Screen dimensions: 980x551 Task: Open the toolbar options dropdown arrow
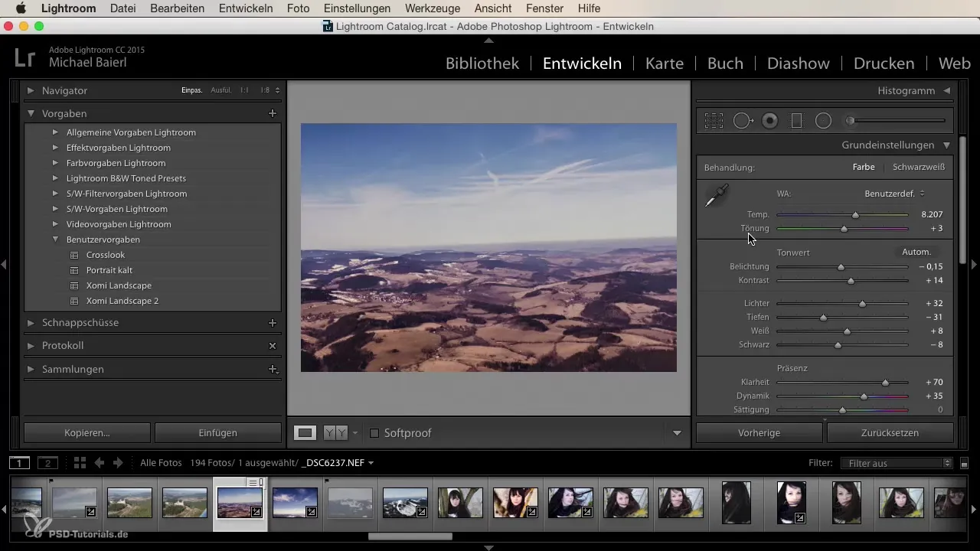(677, 433)
